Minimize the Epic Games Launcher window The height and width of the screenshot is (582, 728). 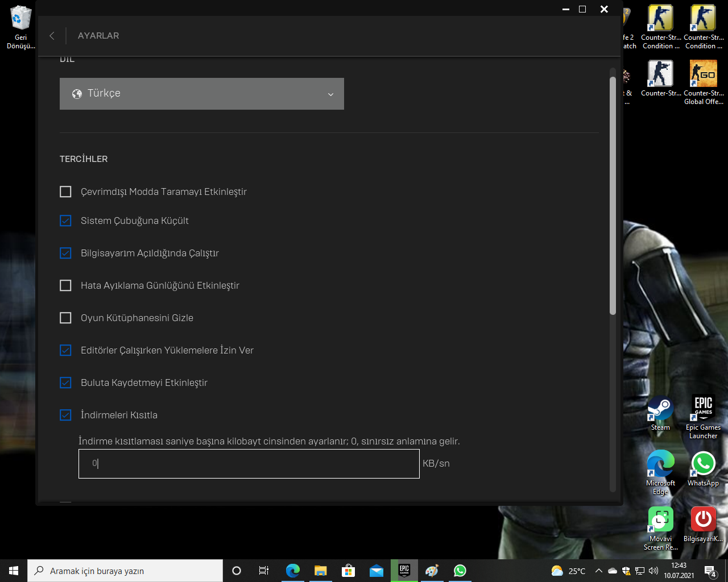[566, 9]
